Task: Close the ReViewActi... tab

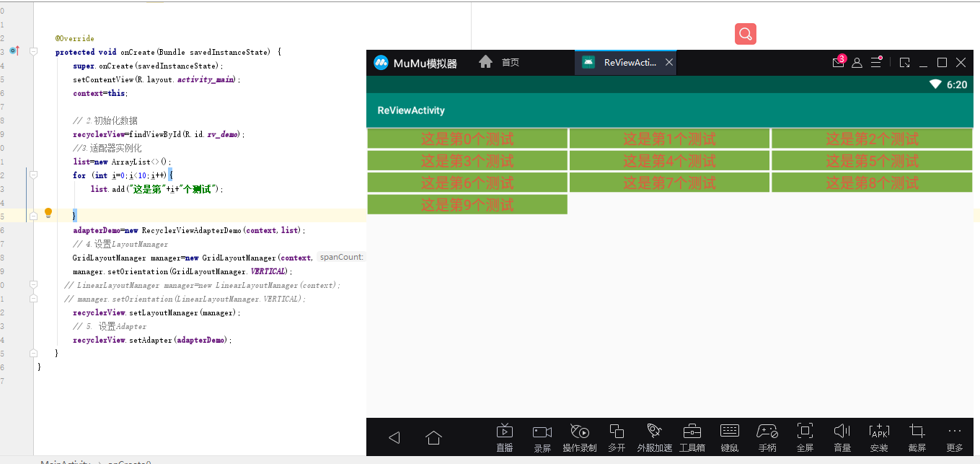Action: (x=669, y=63)
